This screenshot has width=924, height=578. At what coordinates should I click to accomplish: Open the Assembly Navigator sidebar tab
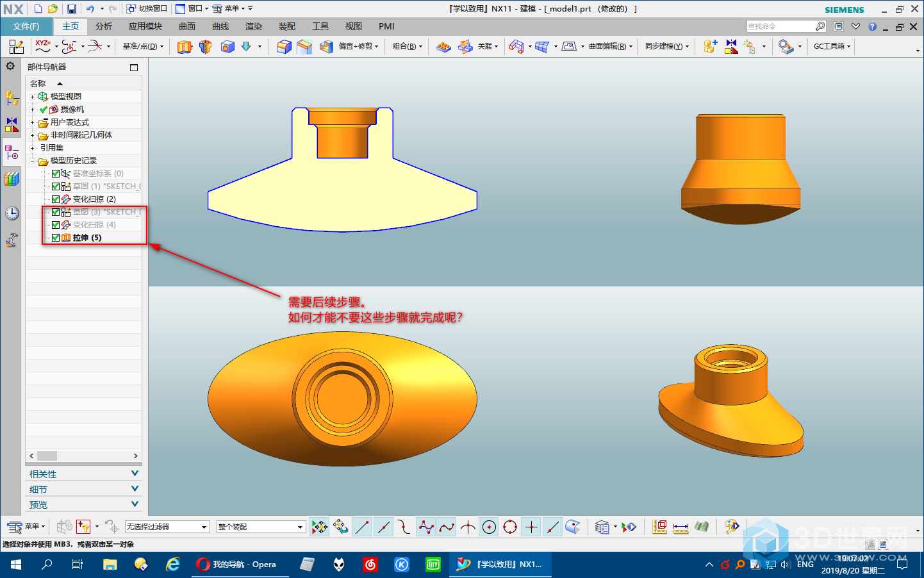(x=12, y=97)
